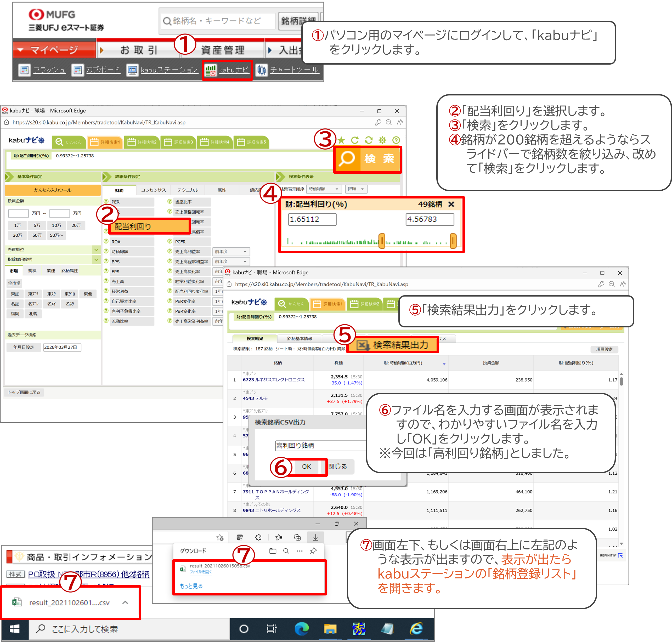Open the downloads arrow icon in browser toolbar
This screenshot has width=672, height=642.
coord(315,537)
